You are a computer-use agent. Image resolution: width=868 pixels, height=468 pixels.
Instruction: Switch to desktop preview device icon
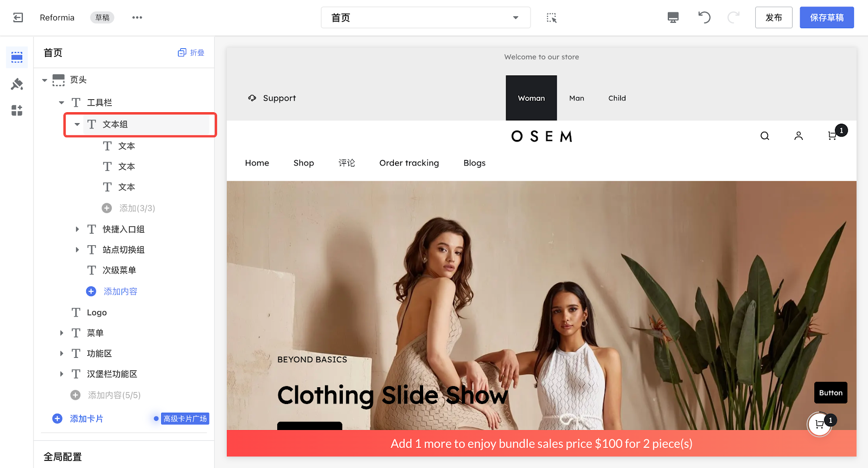pyautogui.click(x=673, y=17)
